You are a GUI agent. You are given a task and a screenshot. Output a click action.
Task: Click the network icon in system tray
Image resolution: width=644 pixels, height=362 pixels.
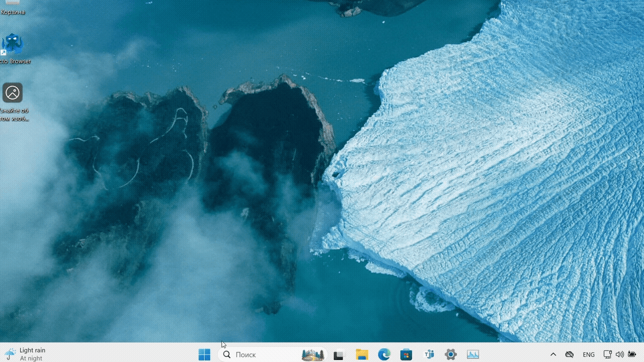point(607,354)
